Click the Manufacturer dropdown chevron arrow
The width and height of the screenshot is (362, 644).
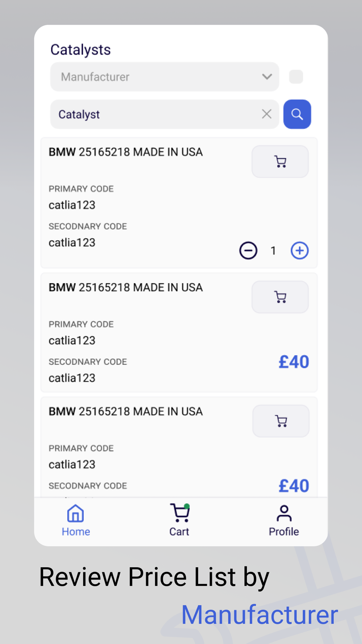click(x=267, y=77)
